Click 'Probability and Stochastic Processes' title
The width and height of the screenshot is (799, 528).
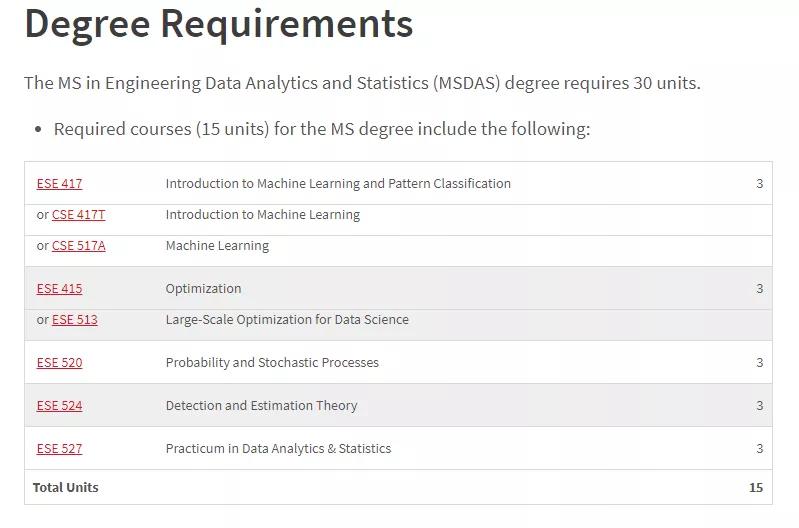pyautogui.click(x=272, y=363)
